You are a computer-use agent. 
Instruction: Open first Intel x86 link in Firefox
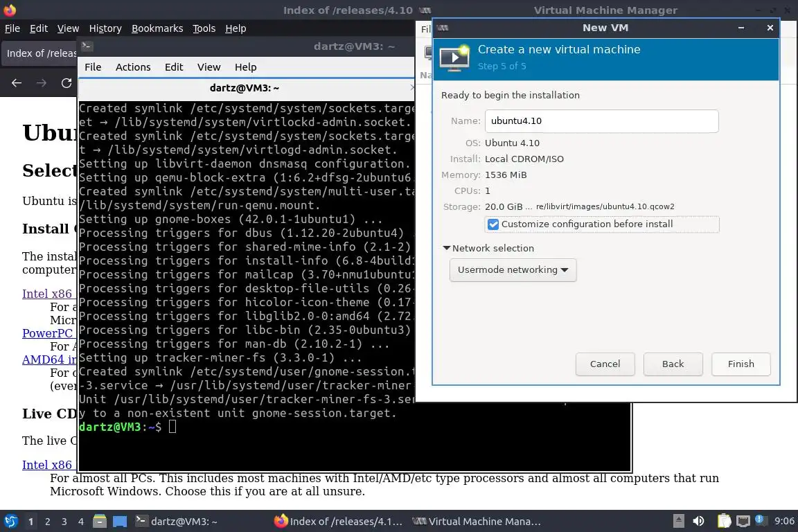[47, 294]
